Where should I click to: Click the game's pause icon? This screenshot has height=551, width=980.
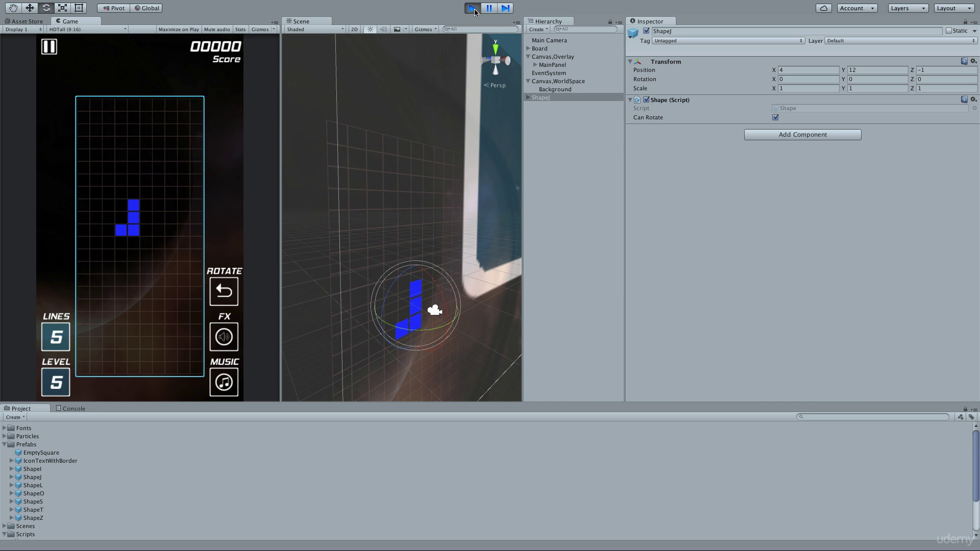point(49,46)
